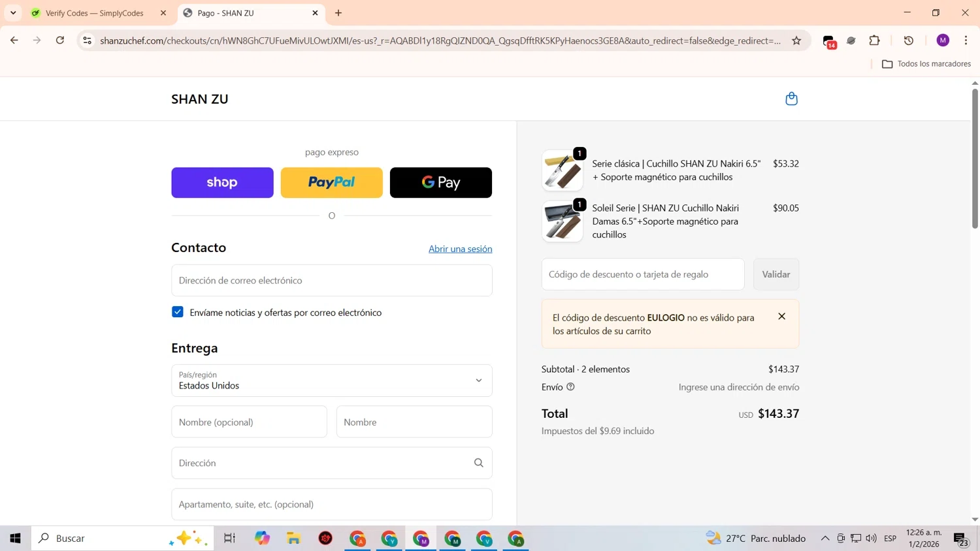Screen dimensions: 980x551
Task: Uncheck Envíame noticias y ofertas checkbox
Action: coord(178,312)
